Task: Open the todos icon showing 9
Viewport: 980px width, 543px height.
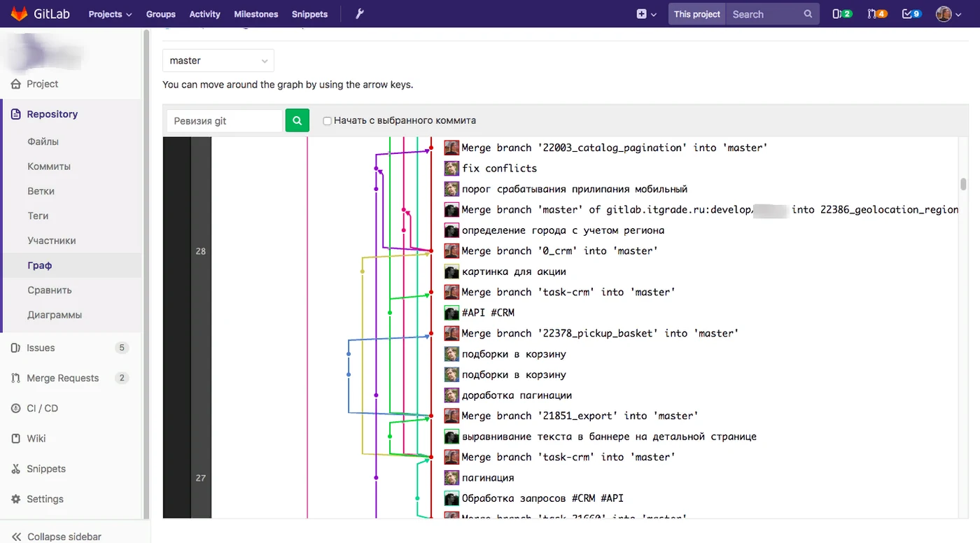Action: click(912, 14)
